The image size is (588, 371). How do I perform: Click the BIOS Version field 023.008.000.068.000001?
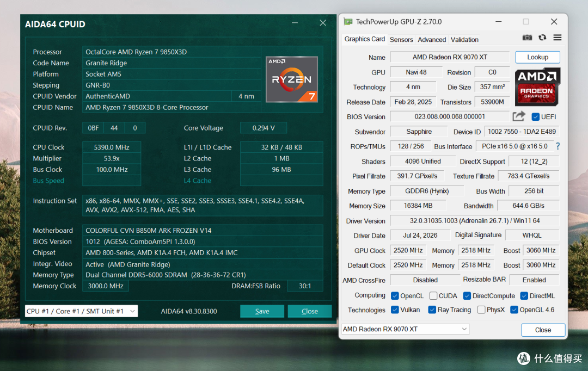point(450,116)
